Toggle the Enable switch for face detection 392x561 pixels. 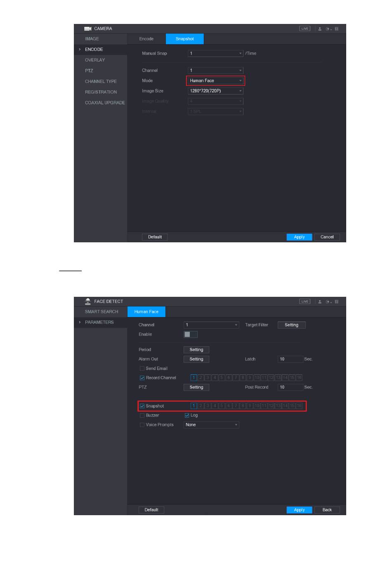[x=191, y=334]
